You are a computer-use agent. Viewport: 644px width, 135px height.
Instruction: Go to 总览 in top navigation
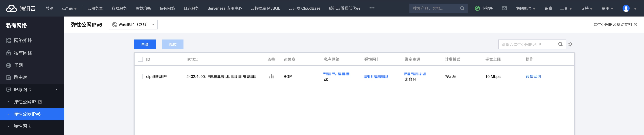[49, 8]
